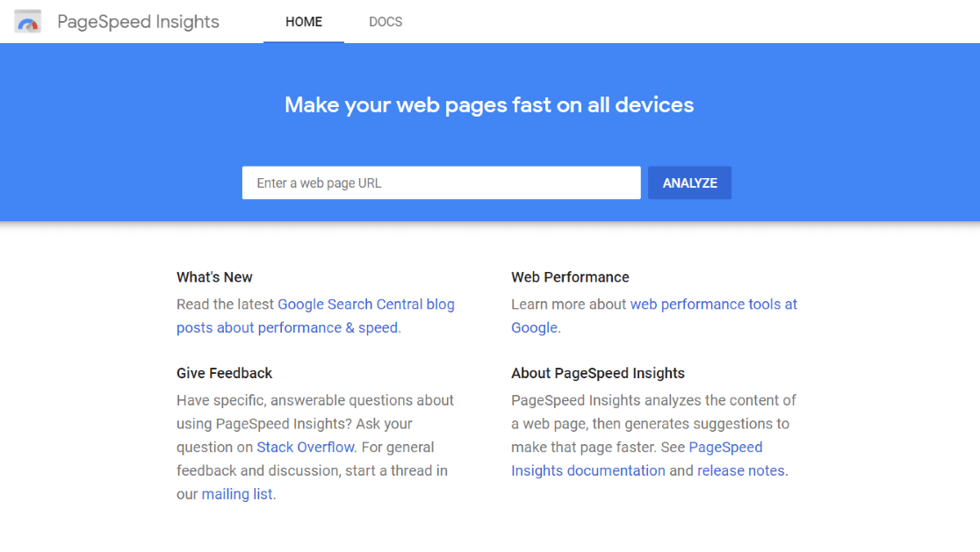Image resolution: width=980 pixels, height=552 pixels.
Task: Start an analysis with the blue ANALYZE button
Action: pos(689,183)
